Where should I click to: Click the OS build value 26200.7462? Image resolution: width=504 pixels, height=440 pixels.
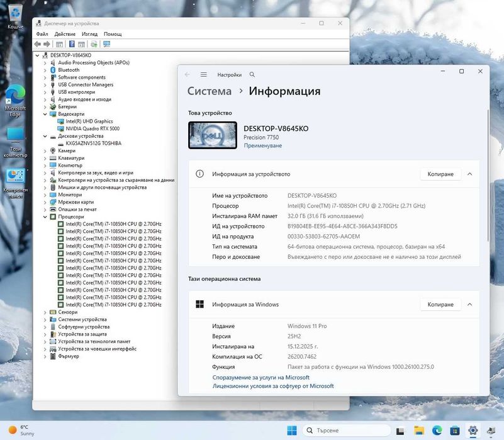302,357
